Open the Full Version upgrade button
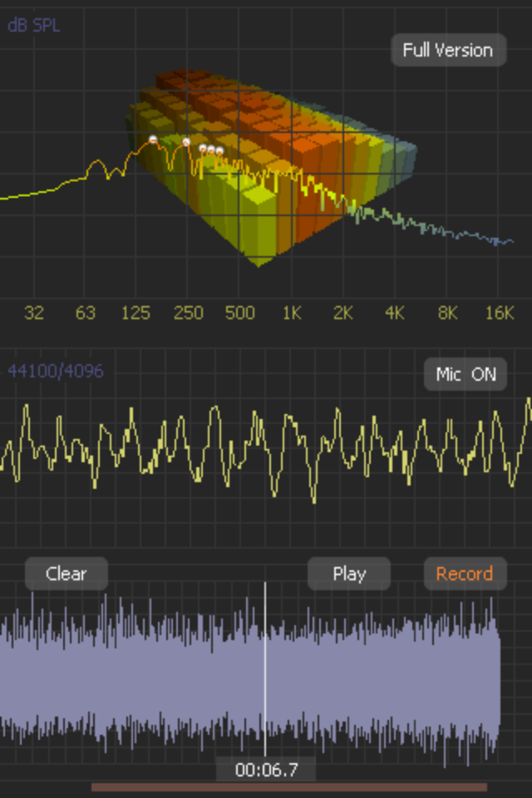This screenshot has height=798, width=532. point(449,50)
